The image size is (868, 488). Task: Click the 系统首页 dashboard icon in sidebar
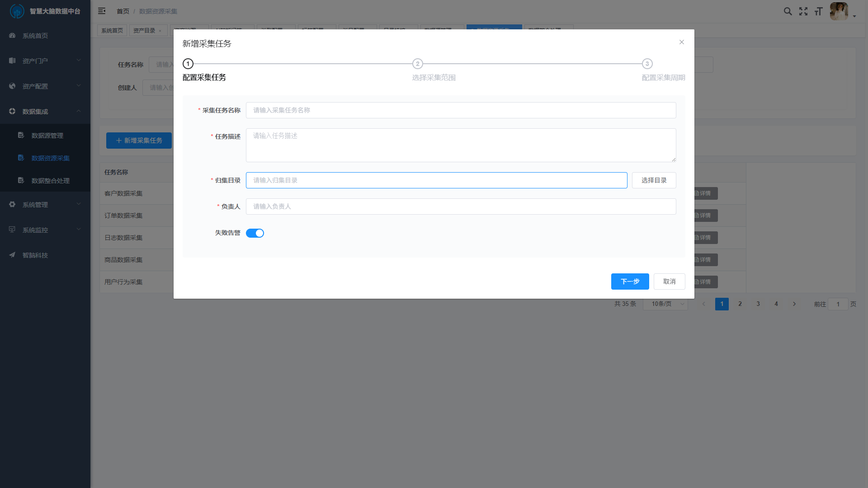click(x=12, y=36)
